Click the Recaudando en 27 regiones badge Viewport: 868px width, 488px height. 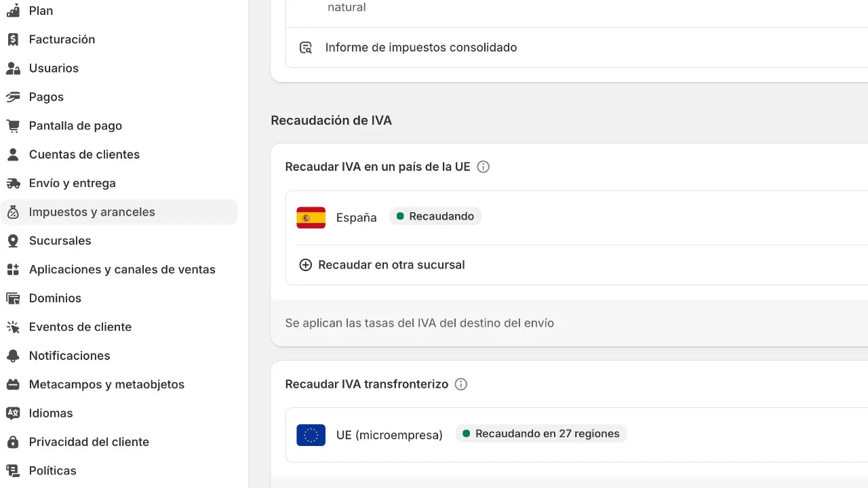point(540,434)
